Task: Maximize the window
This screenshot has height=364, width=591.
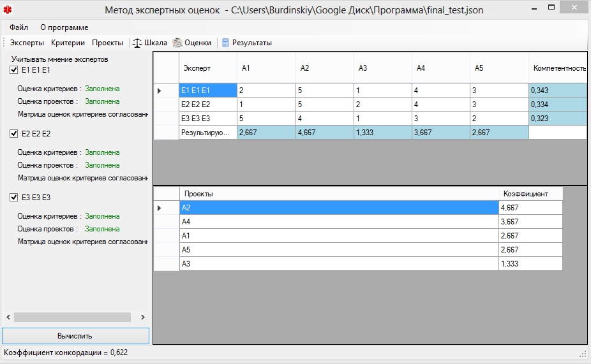Action: point(551,8)
